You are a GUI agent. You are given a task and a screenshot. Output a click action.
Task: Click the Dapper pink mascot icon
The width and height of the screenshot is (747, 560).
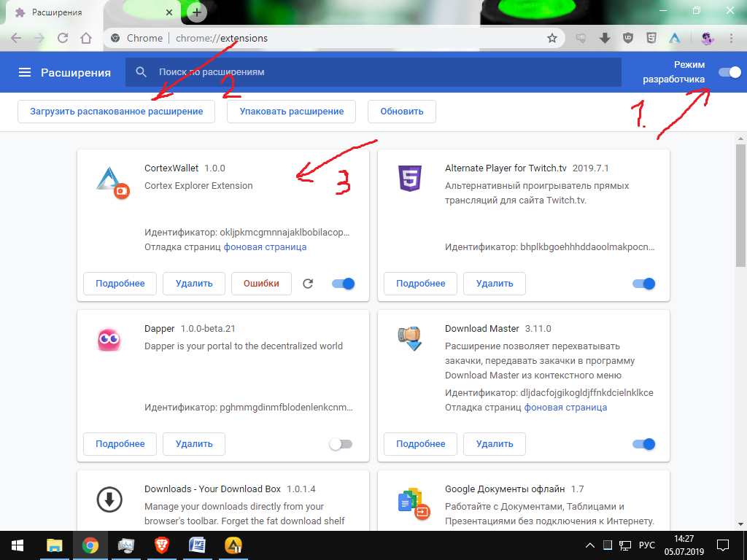[x=109, y=340]
